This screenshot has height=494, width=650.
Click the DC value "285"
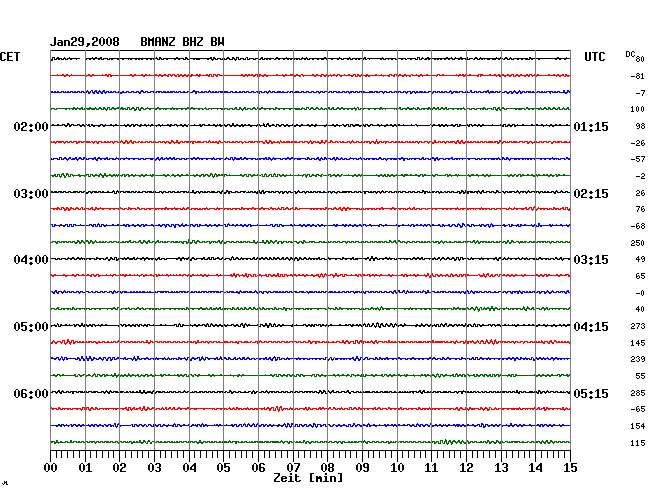pos(638,393)
